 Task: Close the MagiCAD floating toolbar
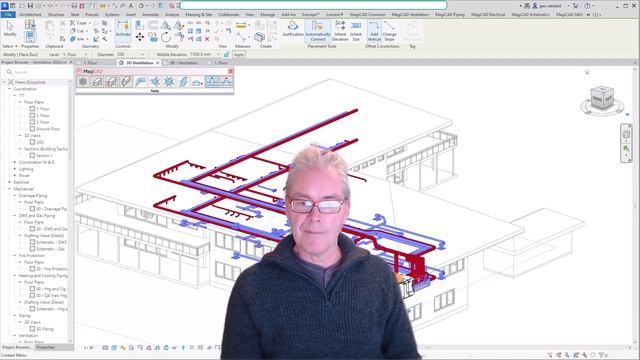coord(231,71)
